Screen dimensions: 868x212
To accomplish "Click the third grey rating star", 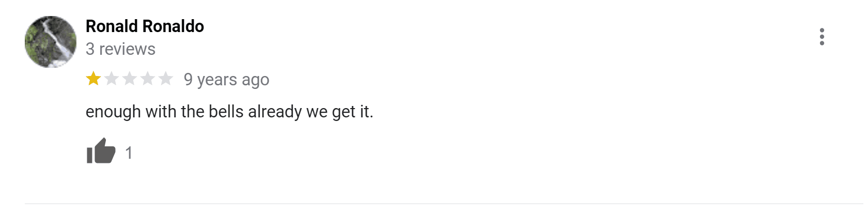I will point(130,79).
